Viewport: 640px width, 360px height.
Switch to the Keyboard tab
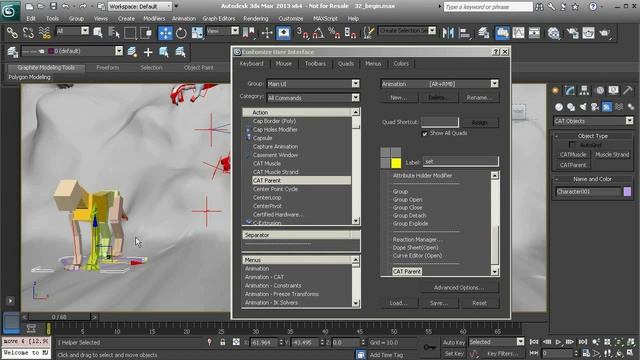[251, 64]
